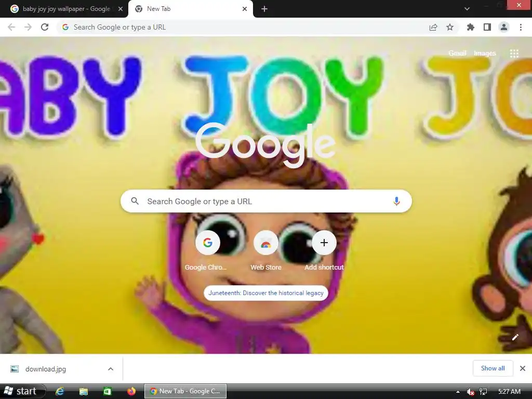This screenshot has height=399, width=532.
Task: Open a new tab with plus button
Action: [x=264, y=9]
